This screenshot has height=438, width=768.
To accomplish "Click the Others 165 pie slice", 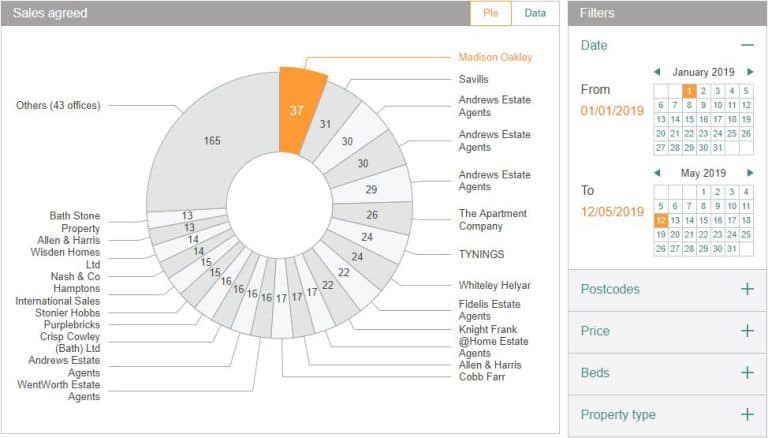I will [x=212, y=141].
